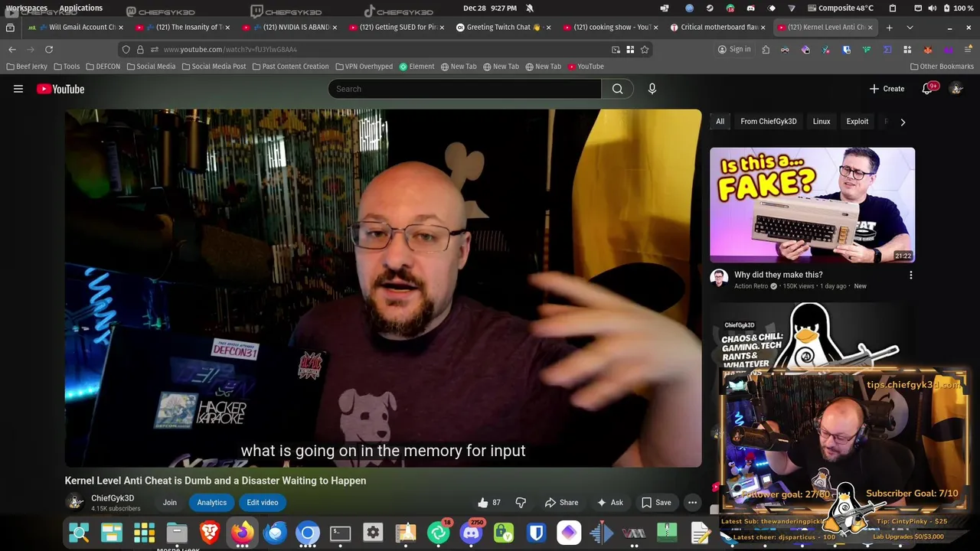Focus the YouTube search field
980x551 pixels.
465,89
